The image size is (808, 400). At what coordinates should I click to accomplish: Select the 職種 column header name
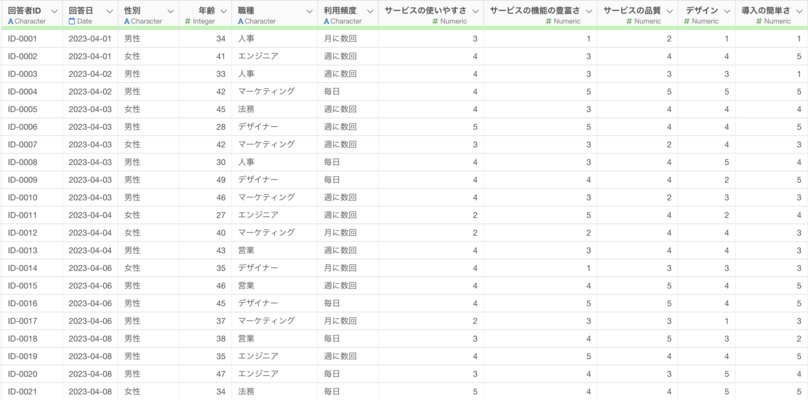246,9
